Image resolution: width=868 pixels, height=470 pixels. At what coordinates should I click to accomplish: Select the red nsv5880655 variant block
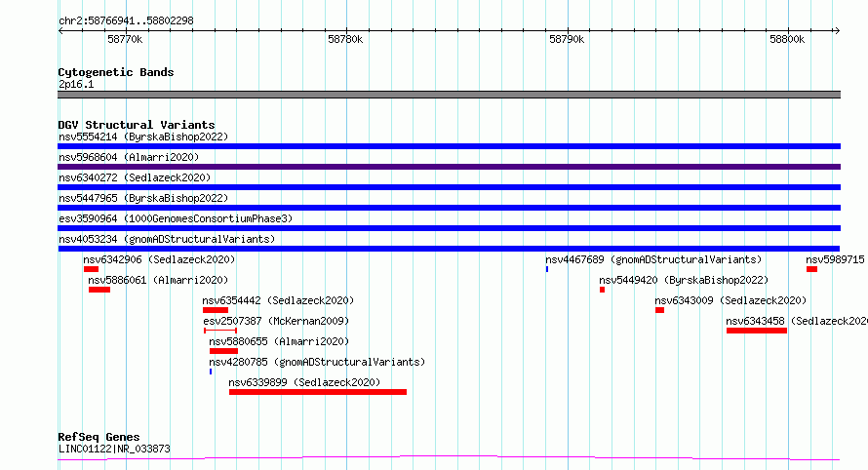(223, 351)
